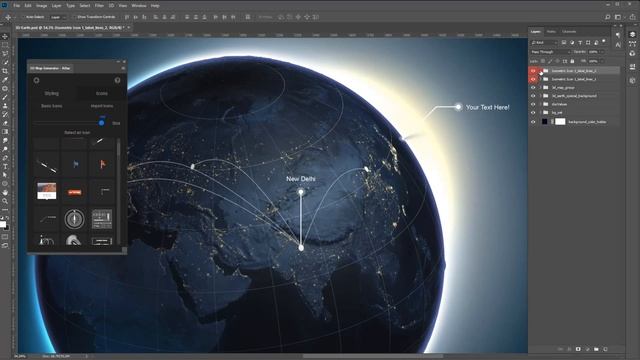This screenshot has width=640, height=360.
Task: Switch to the Styling tab in the plugin
Action: [x=51, y=93]
